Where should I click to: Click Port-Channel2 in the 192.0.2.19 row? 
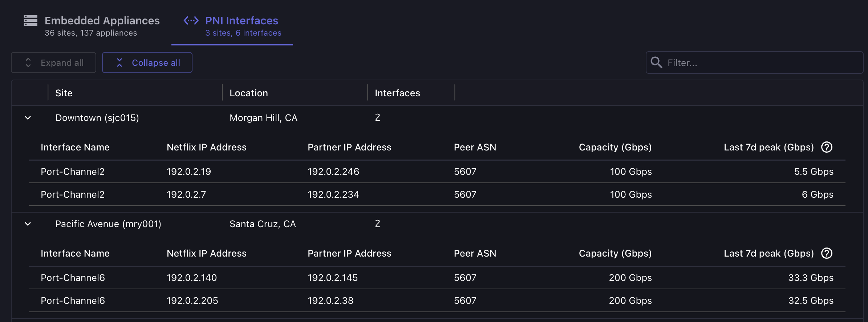[x=73, y=172]
